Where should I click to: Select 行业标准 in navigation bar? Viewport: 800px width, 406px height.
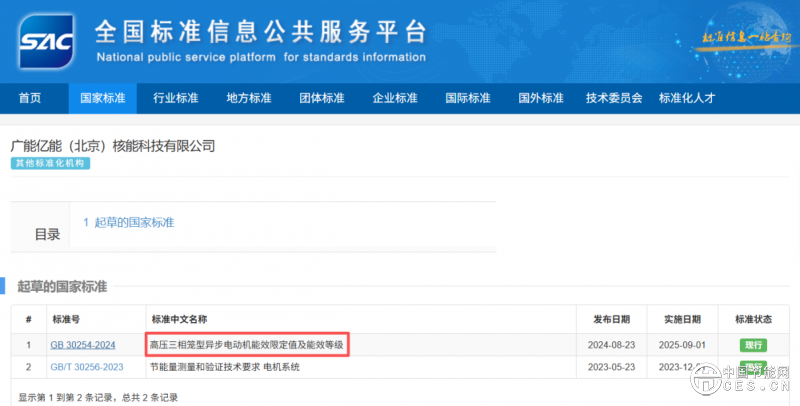[175, 98]
